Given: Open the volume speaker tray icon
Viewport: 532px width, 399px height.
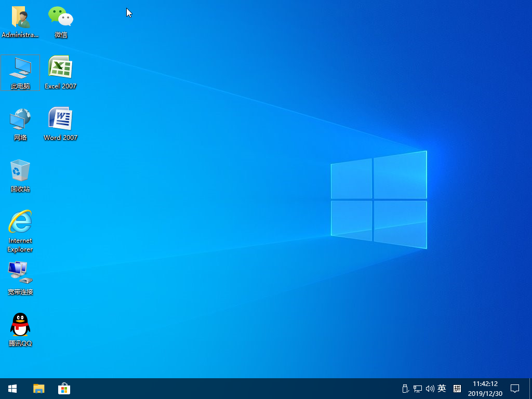Looking at the screenshot, I should point(430,389).
